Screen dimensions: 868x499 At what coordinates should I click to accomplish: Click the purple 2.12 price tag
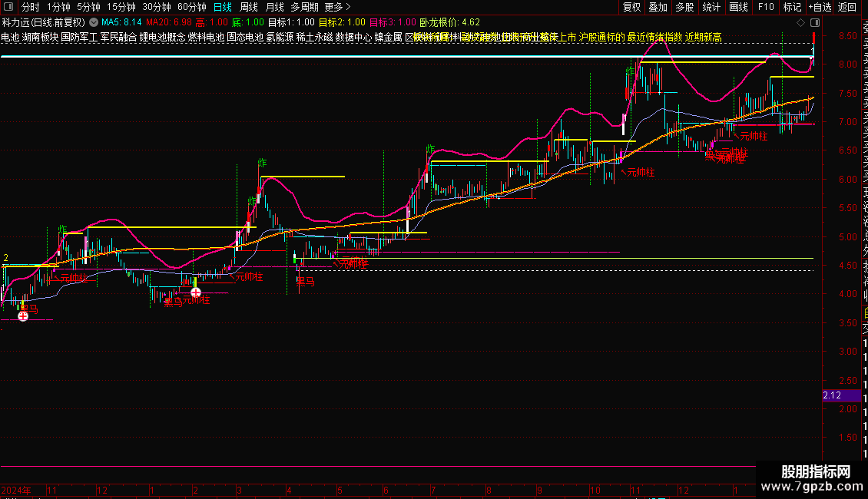(841, 395)
